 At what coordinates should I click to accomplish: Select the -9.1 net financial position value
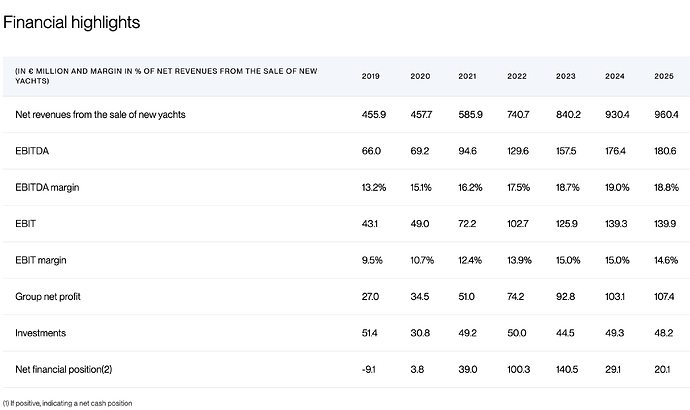click(x=368, y=370)
